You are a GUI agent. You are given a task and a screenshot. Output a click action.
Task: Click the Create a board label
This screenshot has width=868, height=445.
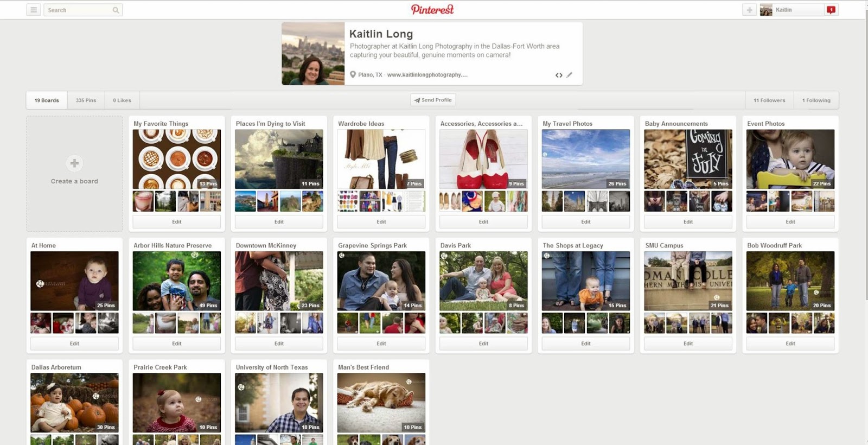tap(74, 181)
